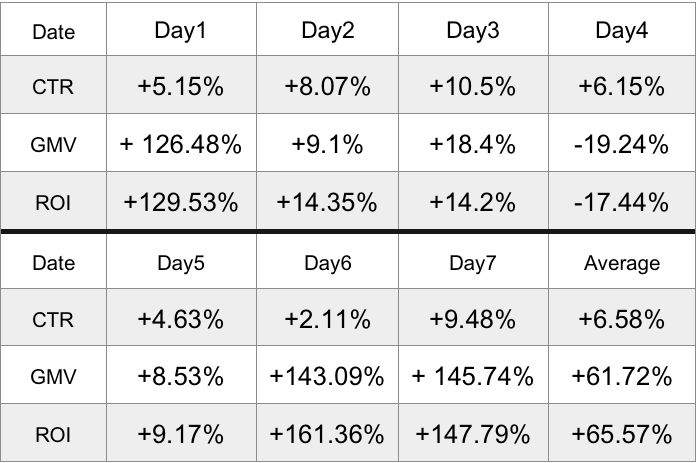
Task: Click the Day1 column header
Action: coord(181,30)
